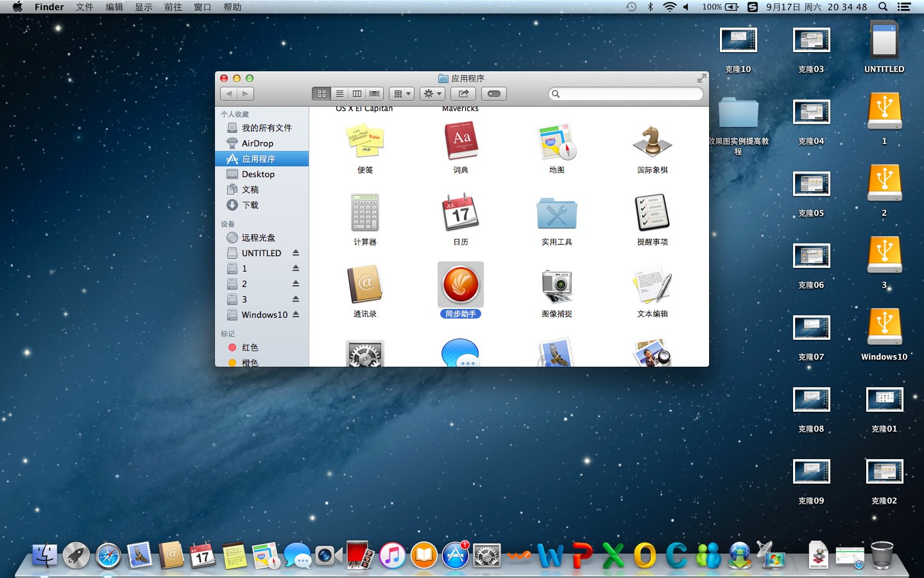Select the 提醒事项 Reminders app icon

652,213
